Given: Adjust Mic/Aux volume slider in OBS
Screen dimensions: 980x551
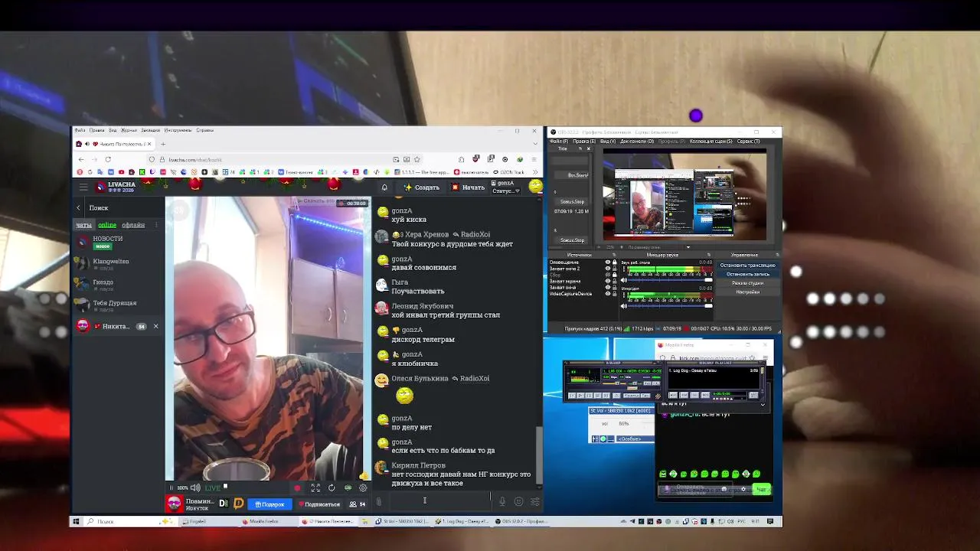Looking at the screenshot, I should [670, 306].
